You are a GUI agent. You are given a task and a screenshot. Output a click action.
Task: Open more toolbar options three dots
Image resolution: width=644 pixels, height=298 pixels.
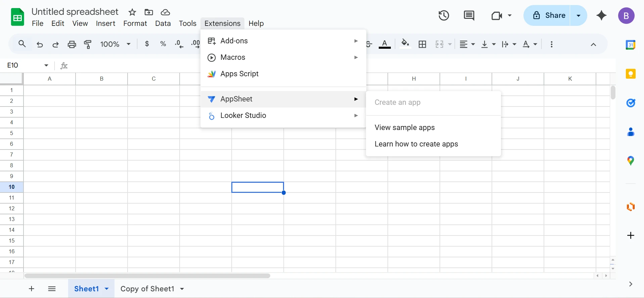(x=551, y=44)
